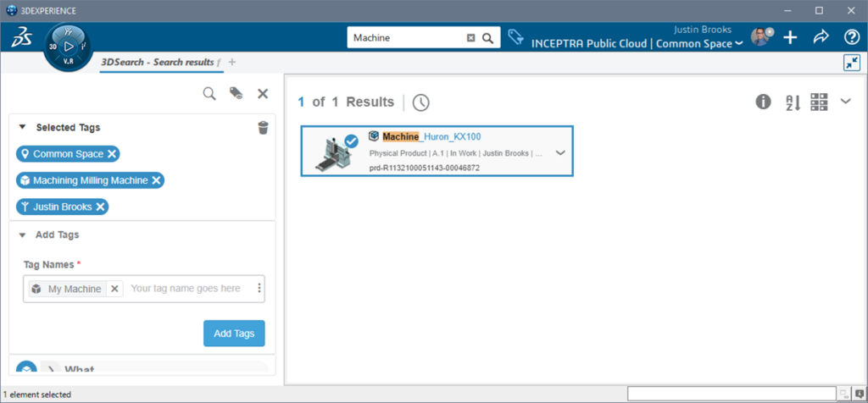Open the Share arrow icon
Screen dimensions: 868x403
821,37
